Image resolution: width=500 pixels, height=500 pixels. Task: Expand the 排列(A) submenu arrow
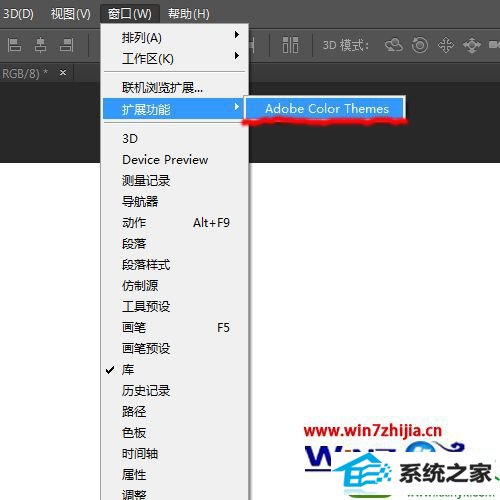tap(237, 35)
